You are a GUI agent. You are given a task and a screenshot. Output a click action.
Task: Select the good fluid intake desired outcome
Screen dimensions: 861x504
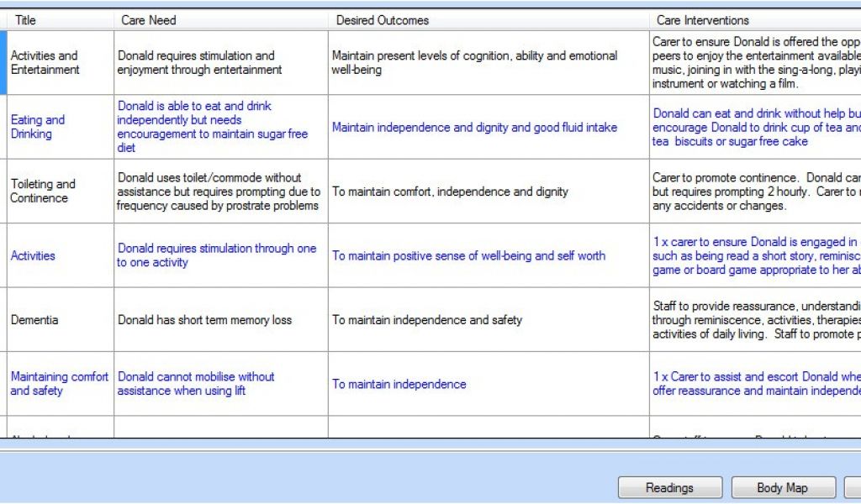474,128
